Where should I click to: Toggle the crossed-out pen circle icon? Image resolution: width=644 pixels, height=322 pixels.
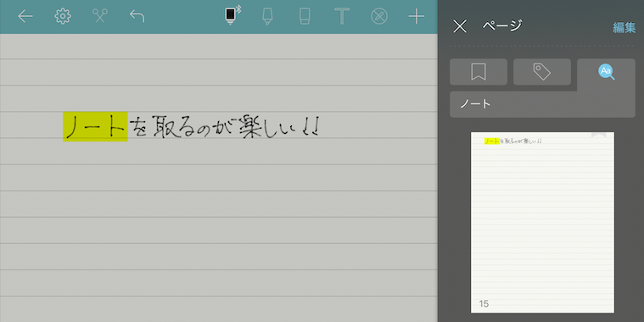point(379,16)
